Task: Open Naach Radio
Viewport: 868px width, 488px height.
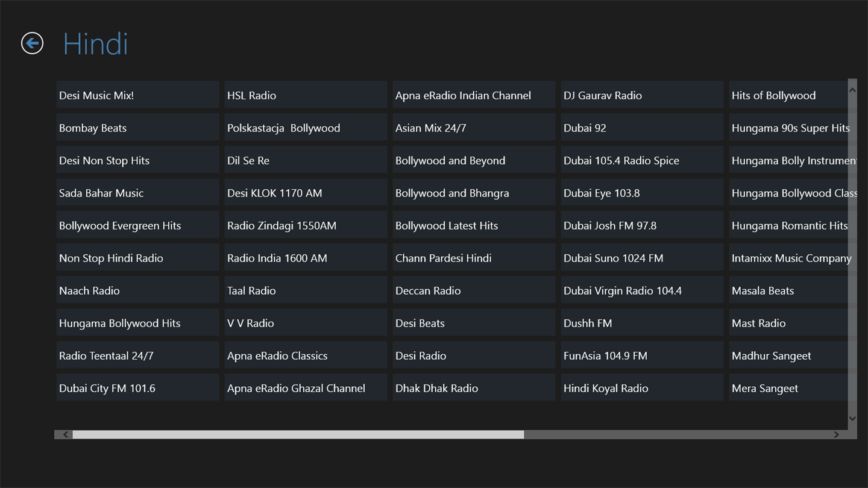Action: (x=138, y=290)
